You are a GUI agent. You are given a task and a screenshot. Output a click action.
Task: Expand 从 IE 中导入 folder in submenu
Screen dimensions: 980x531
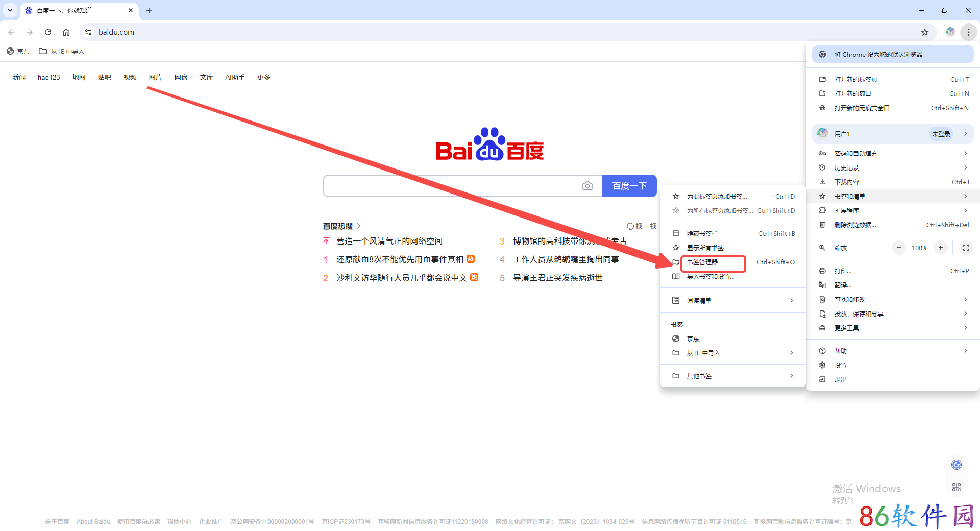733,353
